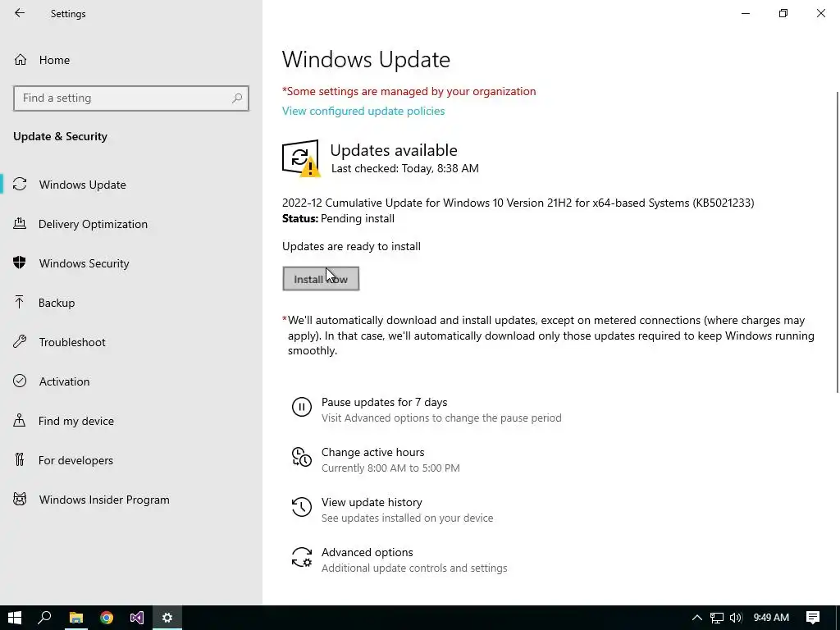The height and width of the screenshot is (630, 840).
Task: Click the Status: Pending install text
Action: point(338,218)
